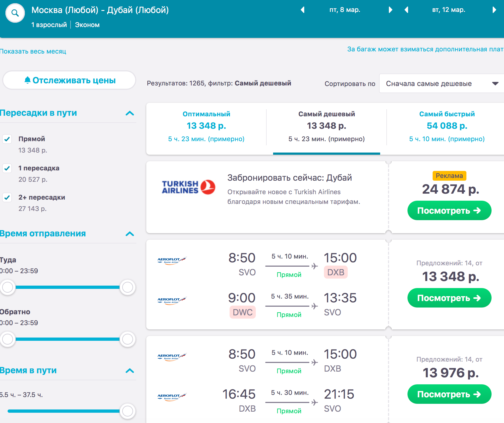Click the Реклама ad label

(449, 176)
